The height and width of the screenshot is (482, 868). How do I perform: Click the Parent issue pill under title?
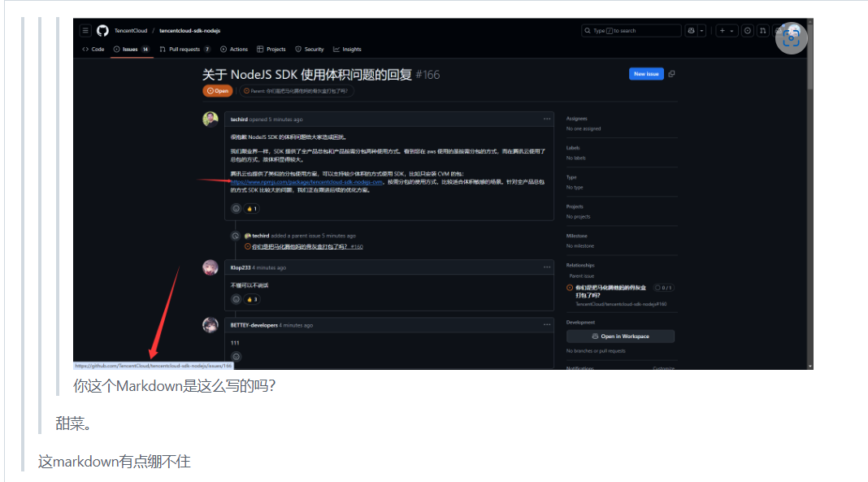pos(296,91)
